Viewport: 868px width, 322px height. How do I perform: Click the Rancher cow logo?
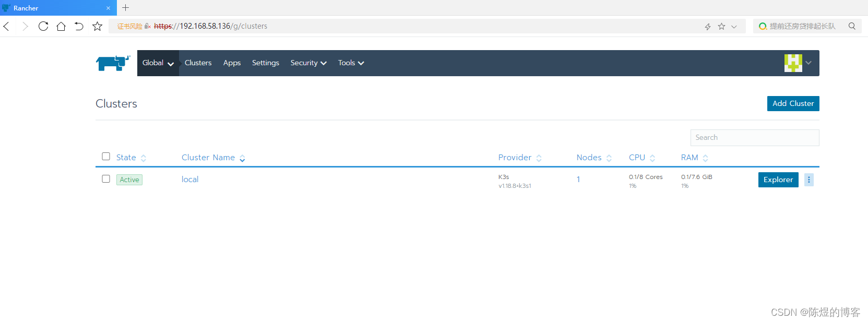coord(113,63)
